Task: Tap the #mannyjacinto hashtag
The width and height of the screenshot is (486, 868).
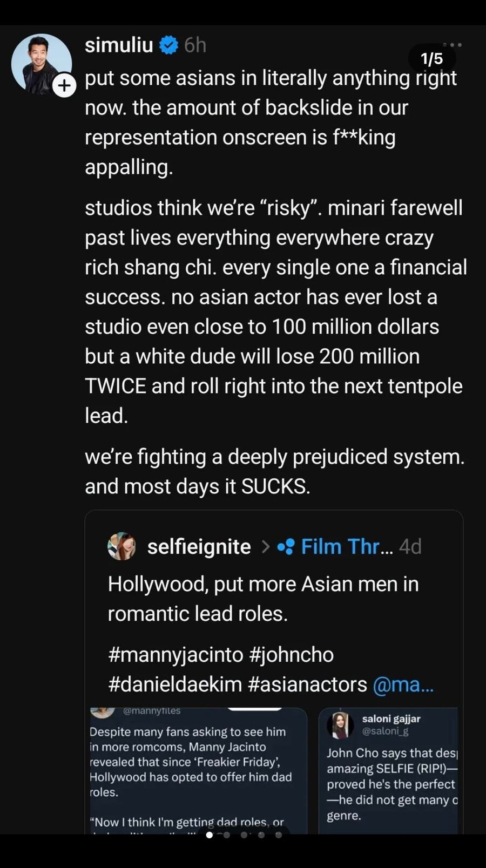Action: (x=175, y=655)
